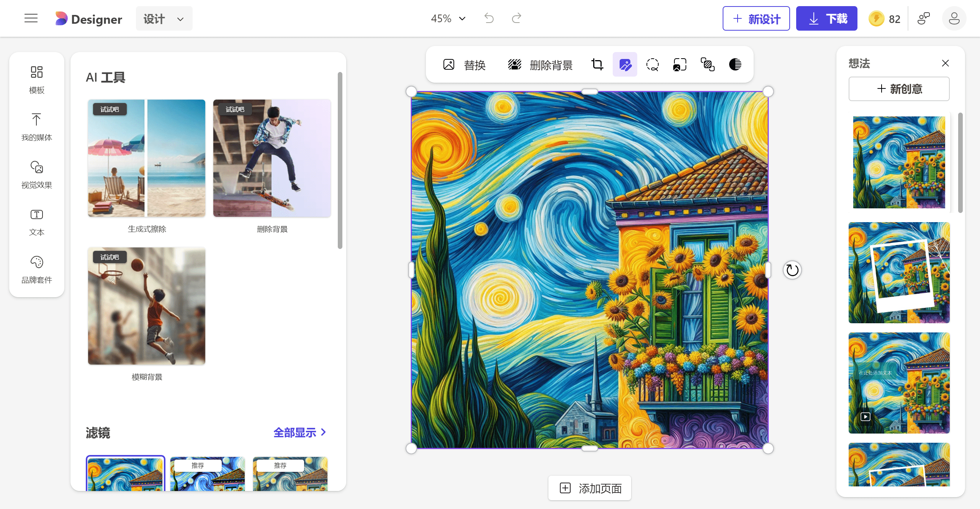Click the redo arrow

[517, 18]
